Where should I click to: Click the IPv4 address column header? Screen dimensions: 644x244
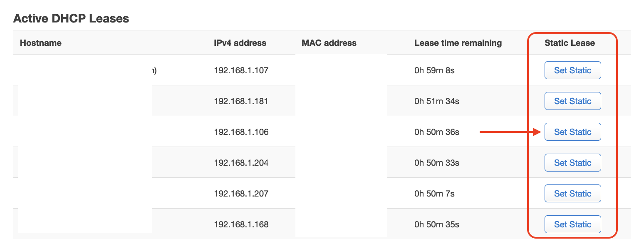(x=240, y=43)
